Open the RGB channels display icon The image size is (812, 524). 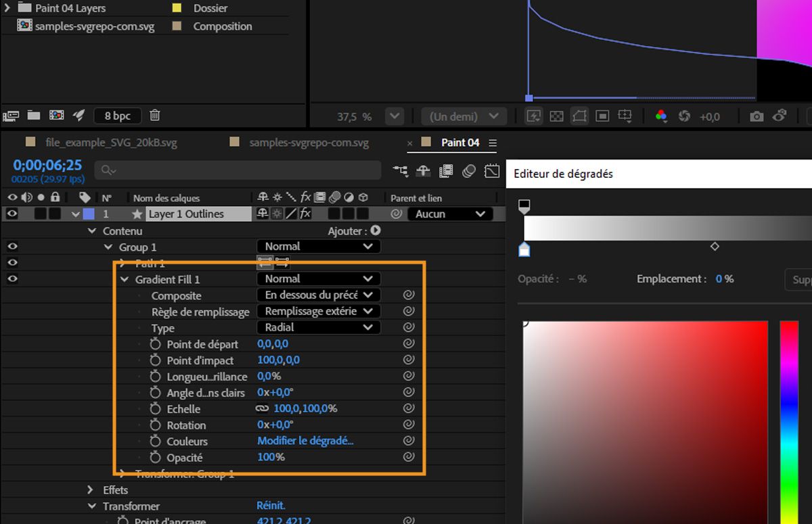coord(661,116)
